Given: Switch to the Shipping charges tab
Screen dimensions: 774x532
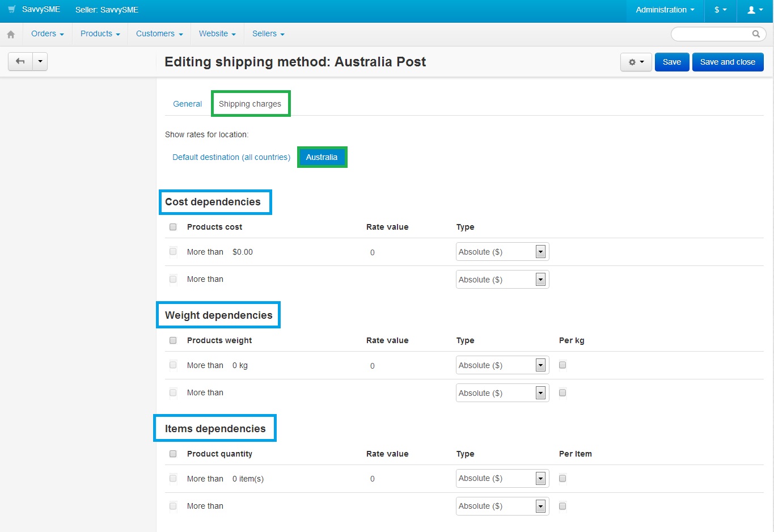Looking at the screenshot, I should tap(250, 104).
